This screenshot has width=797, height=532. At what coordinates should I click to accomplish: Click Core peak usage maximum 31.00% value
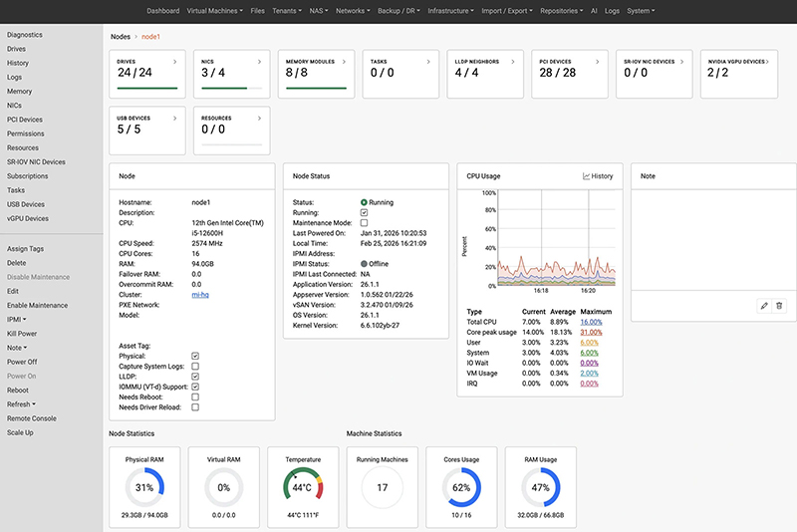(591, 333)
